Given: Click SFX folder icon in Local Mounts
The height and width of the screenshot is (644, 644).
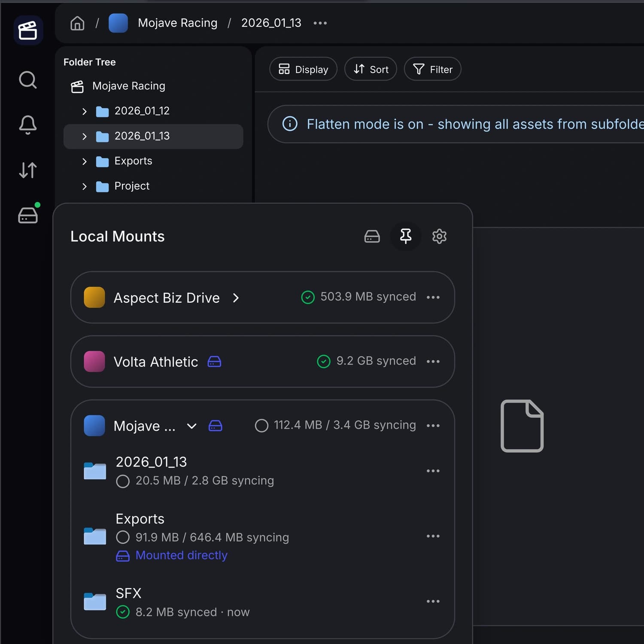Looking at the screenshot, I should (x=95, y=601).
